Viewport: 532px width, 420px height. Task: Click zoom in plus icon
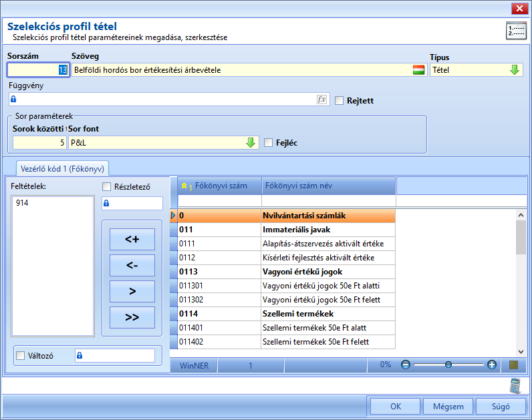pos(492,365)
